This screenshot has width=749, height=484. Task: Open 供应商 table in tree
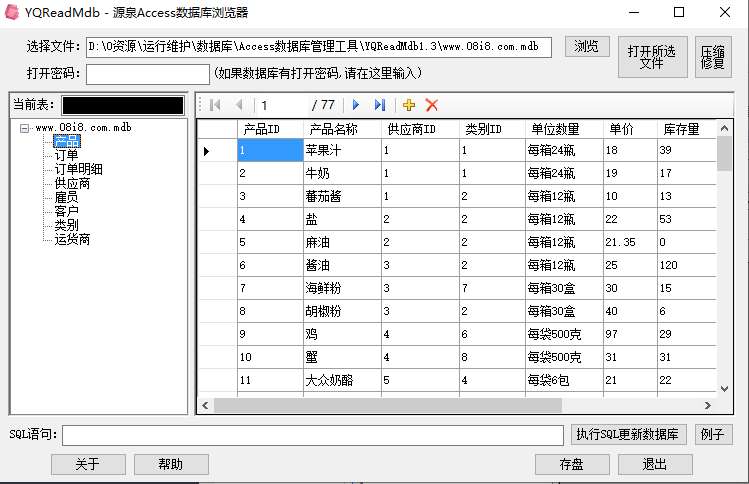72,183
